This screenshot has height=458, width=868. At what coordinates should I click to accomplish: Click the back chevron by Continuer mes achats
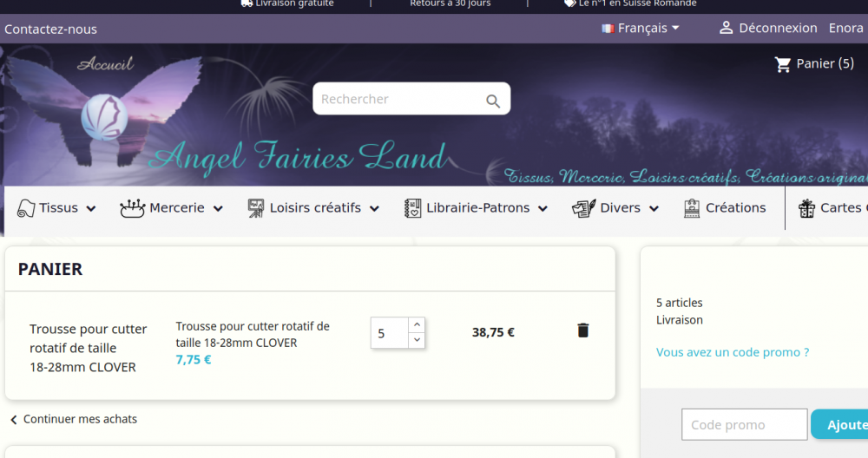point(14,420)
